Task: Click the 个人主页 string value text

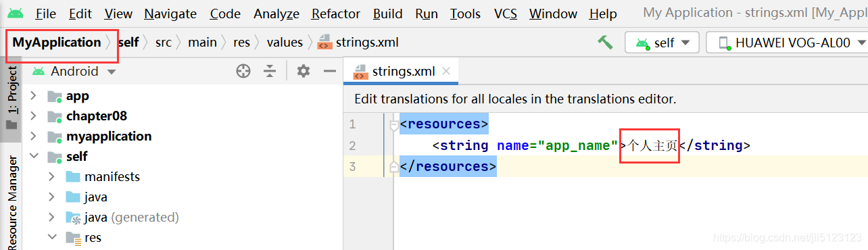Action: coord(653,145)
